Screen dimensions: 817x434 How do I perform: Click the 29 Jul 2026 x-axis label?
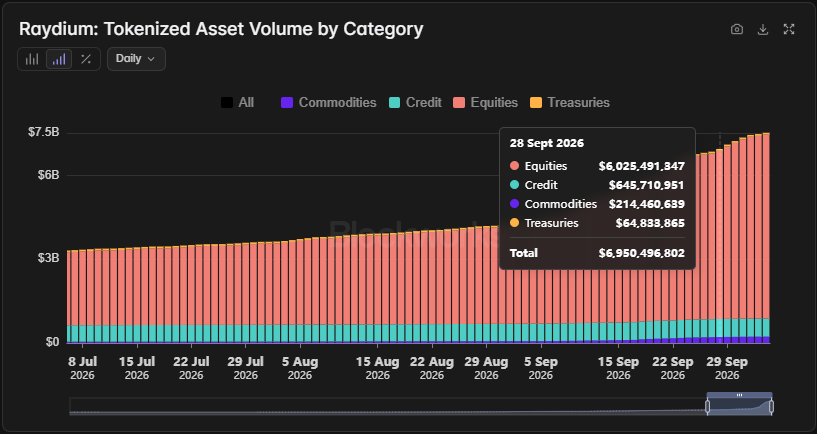(x=245, y=368)
